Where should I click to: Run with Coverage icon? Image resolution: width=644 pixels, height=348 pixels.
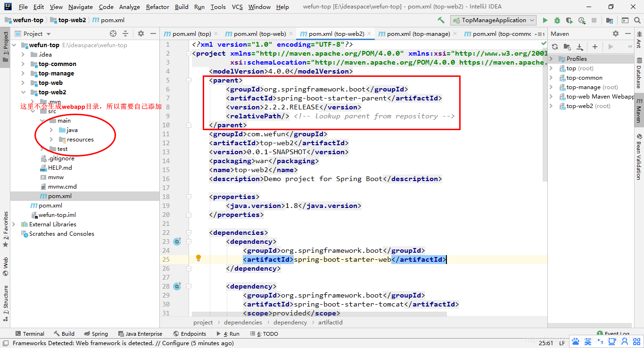(570, 20)
